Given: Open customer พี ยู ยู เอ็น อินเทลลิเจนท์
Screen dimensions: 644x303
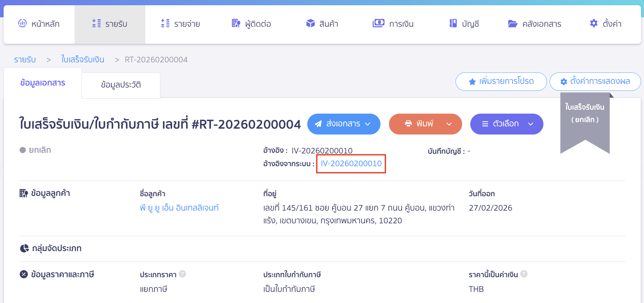Looking at the screenshot, I should pos(179,208).
